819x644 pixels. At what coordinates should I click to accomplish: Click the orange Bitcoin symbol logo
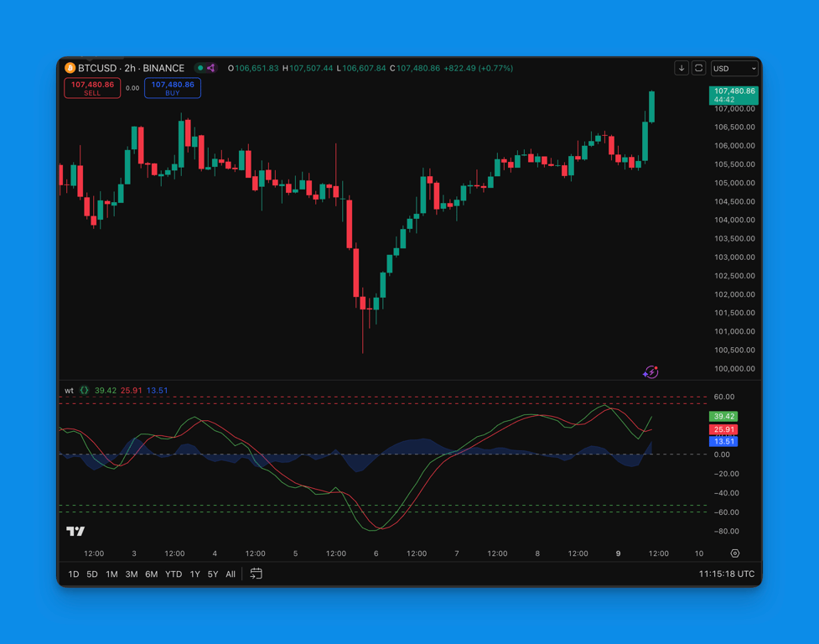coord(70,69)
